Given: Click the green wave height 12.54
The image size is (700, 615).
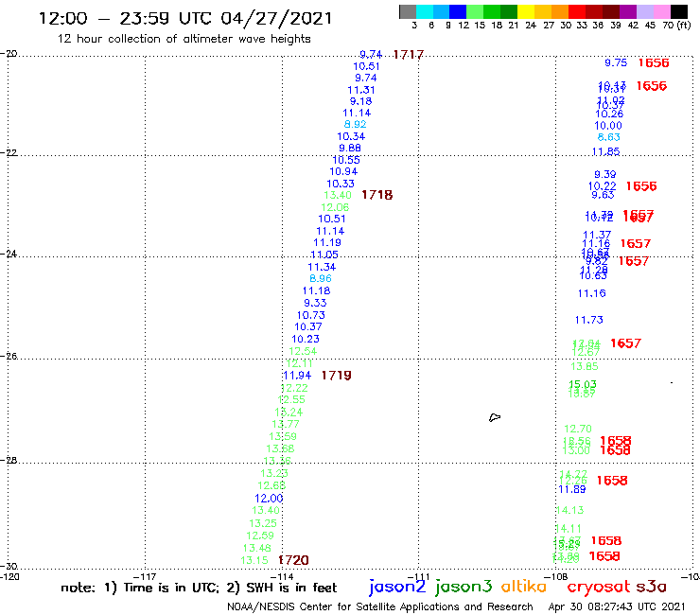Looking at the screenshot, I should [x=303, y=351].
